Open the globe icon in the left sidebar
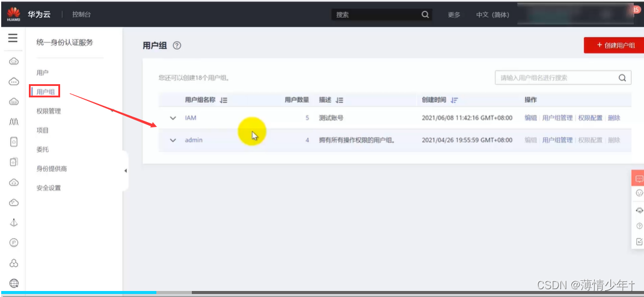Viewport: 644px width, 297px height. (x=14, y=283)
